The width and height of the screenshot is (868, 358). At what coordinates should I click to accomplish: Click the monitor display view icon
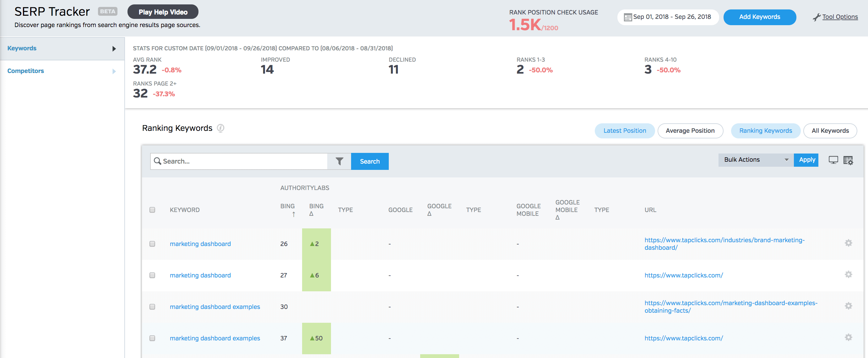(x=833, y=160)
